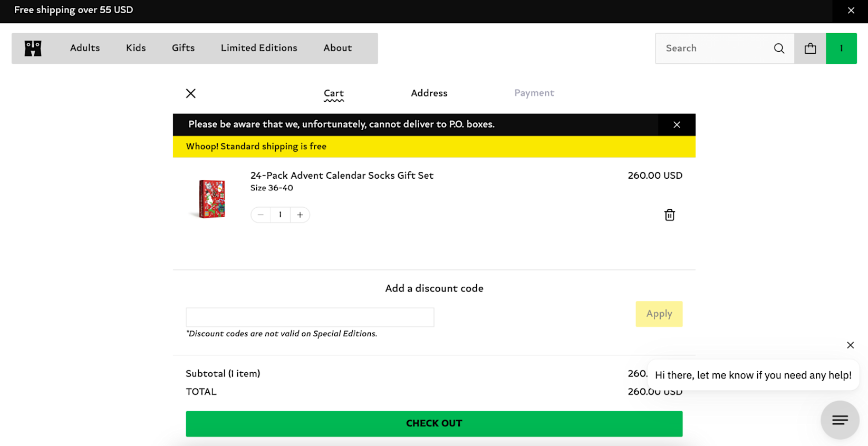
Task: Close the cart overlay
Action: [x=190, y=93]
